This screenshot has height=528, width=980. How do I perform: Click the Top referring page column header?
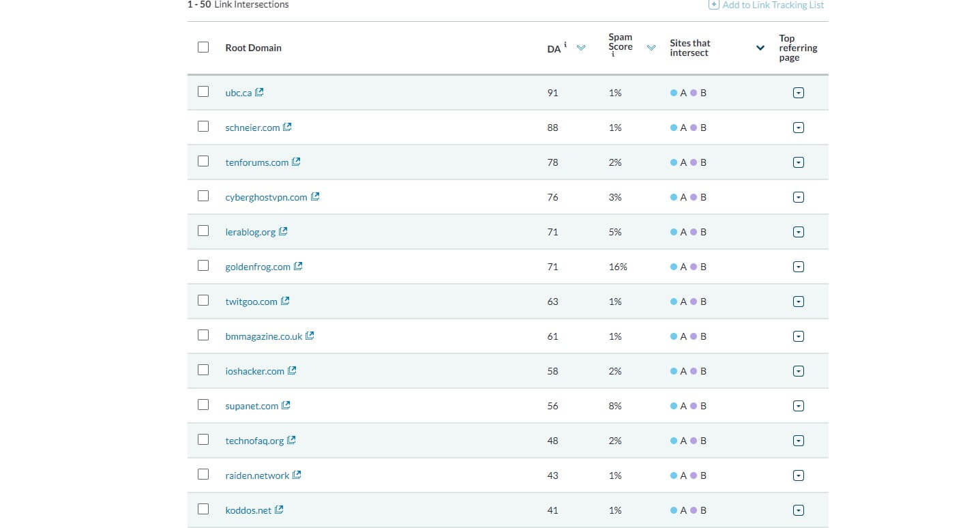tap(798, 48)
